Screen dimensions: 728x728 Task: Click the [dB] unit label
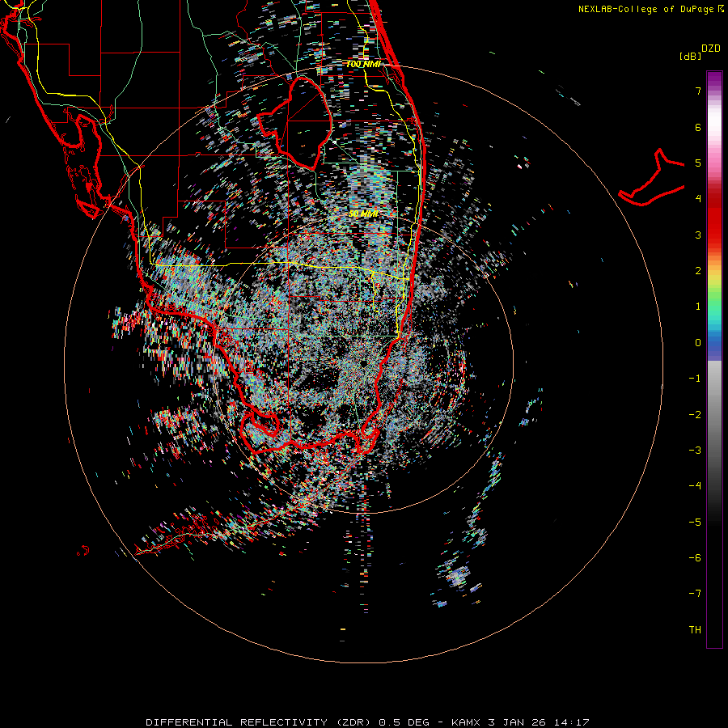(690, 56)
